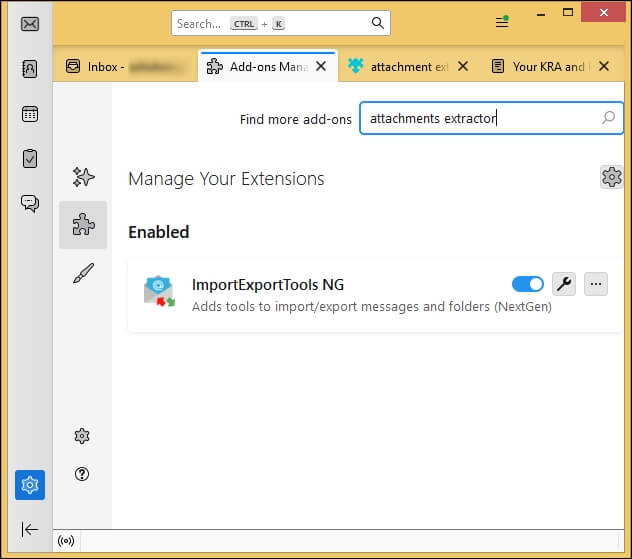This screenshot has width=632, height=559.
Task: Click magnifier in global search box
Action: (x=378, y=23)
